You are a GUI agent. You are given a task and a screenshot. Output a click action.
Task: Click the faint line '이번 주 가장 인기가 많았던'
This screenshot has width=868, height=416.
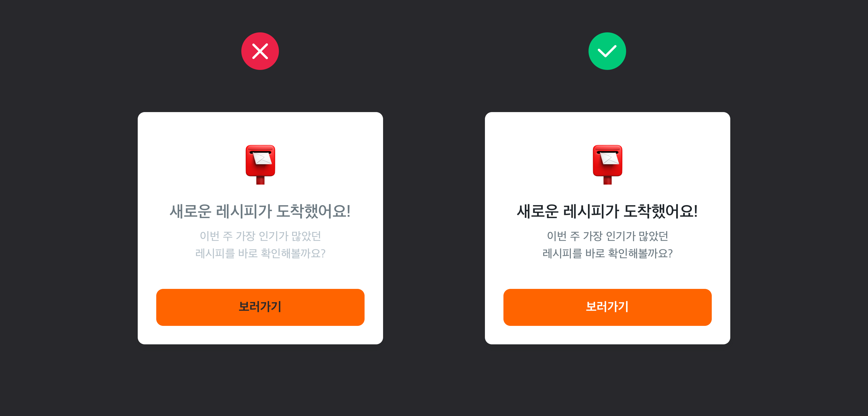pos(260,236)
